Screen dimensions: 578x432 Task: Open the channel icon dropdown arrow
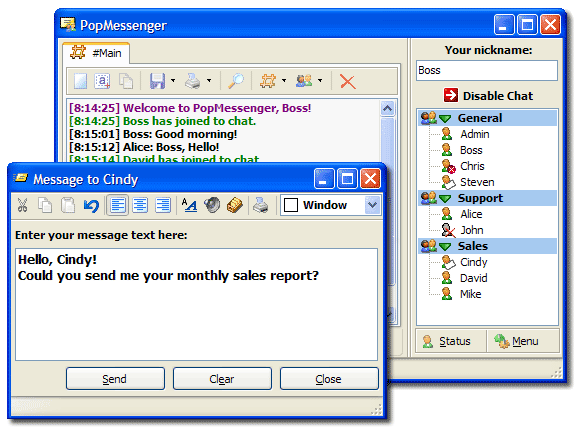(284, 80)
